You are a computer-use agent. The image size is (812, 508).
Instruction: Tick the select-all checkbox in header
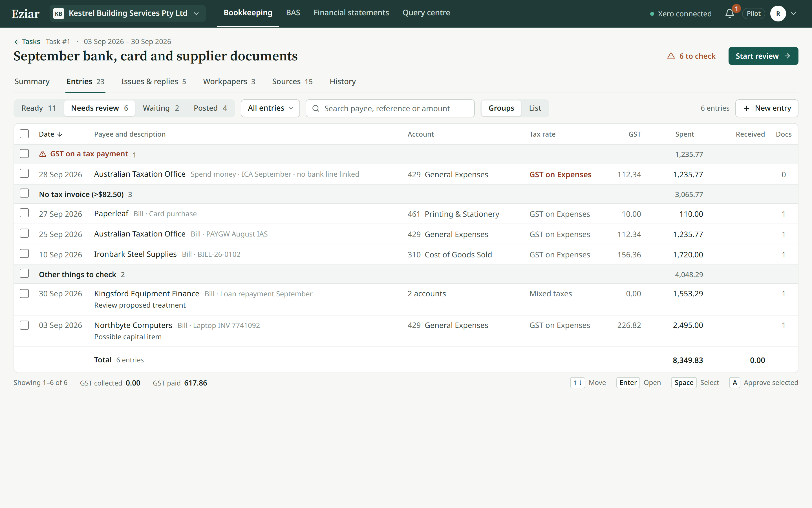point(24,134)
